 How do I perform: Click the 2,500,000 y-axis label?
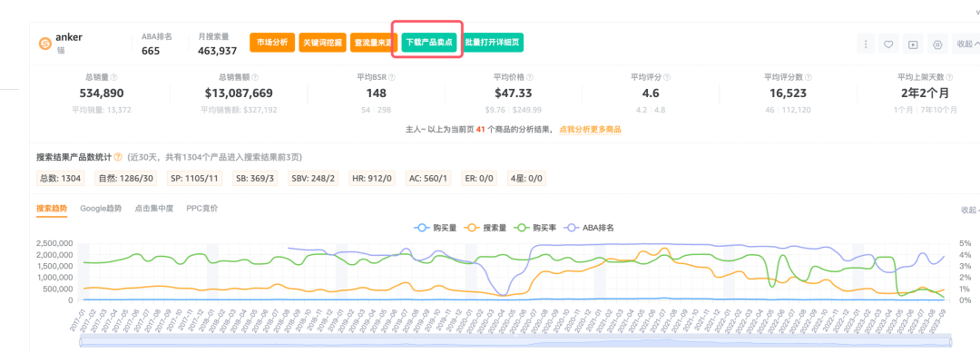(x=55, y=243)
